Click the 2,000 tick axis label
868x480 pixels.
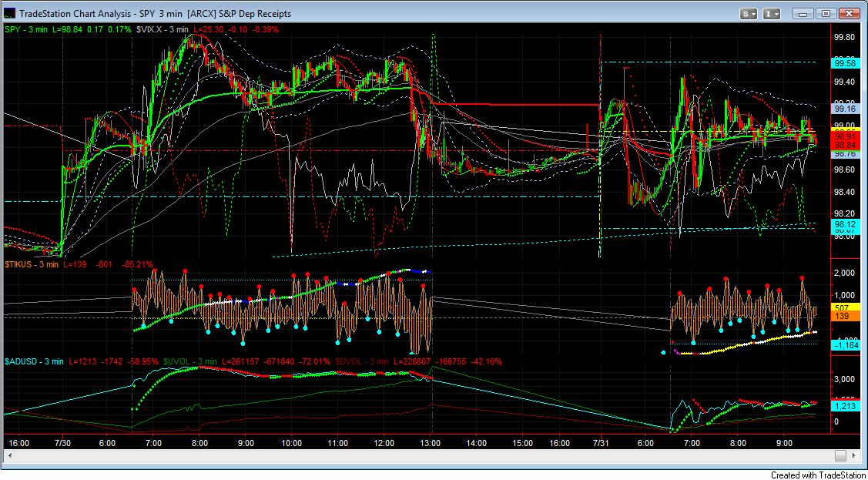coord(843,273)
